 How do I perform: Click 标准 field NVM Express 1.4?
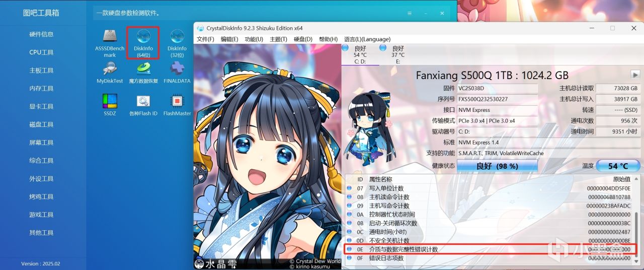click(548, 143)
